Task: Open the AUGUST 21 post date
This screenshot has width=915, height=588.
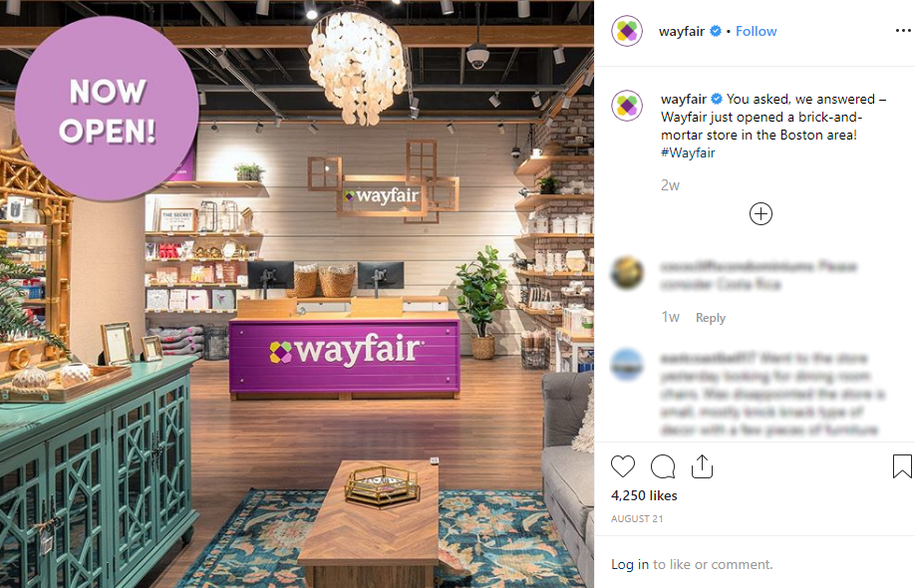Action: (x=637, y=518)
